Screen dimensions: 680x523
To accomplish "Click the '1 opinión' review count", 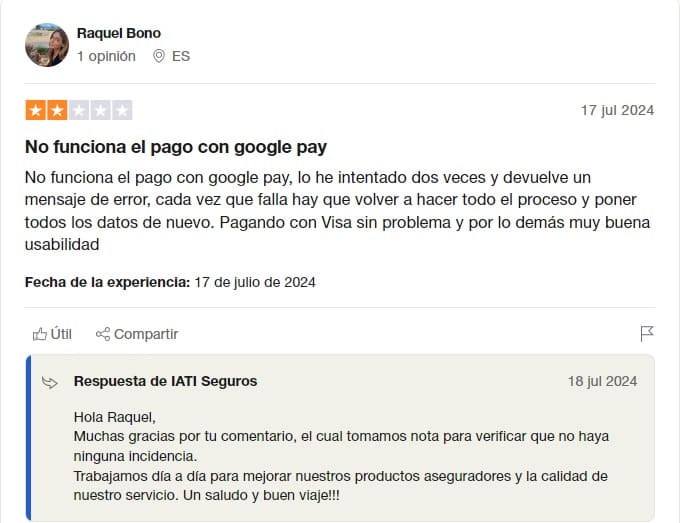I will (x=106, y=56).
